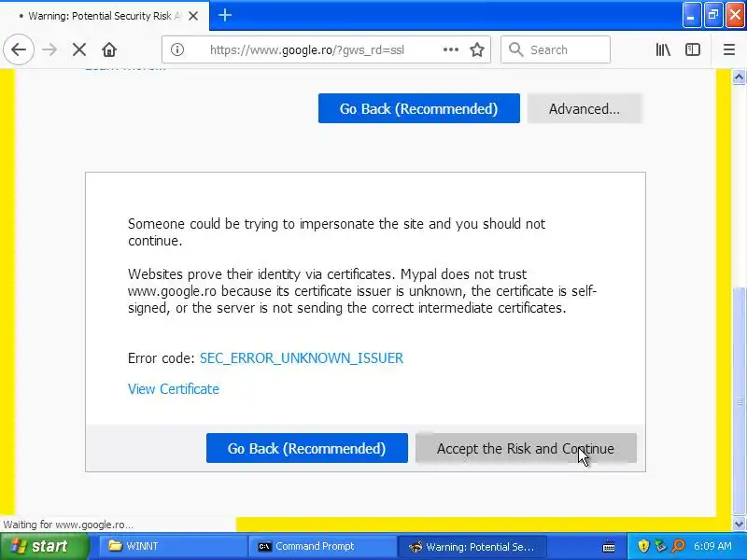
Task: Click the page scrollbar up arrow
Action: click(x=739, y=77)
